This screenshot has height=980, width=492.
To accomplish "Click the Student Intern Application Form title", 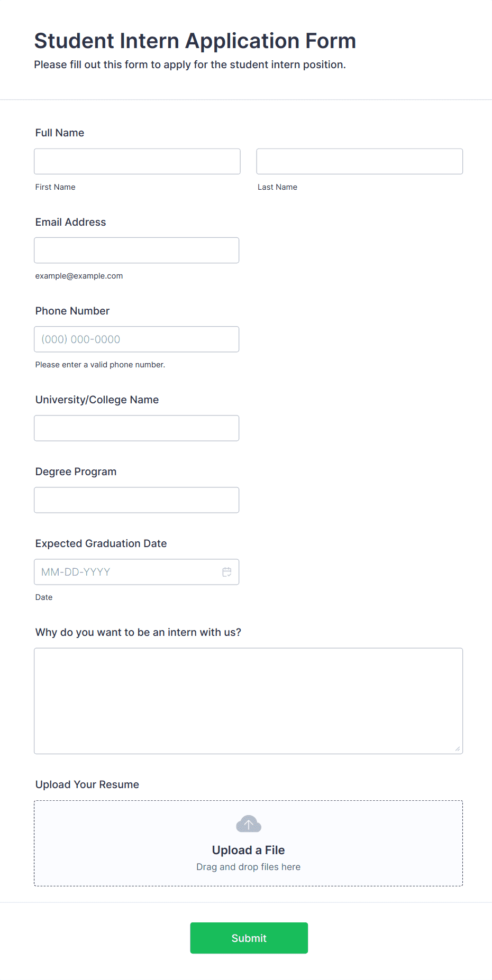I will point(195,41).
